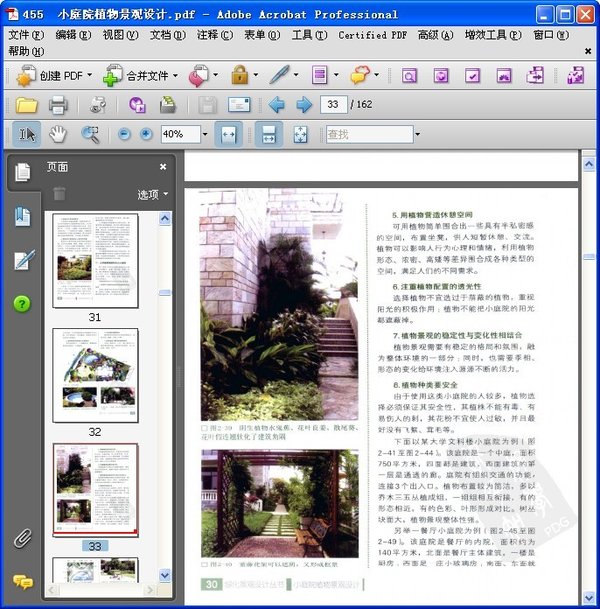Screen dimensions: 600x609
Task: Click the page number input field
Action: pyautogui.click(x=334, y=105)
